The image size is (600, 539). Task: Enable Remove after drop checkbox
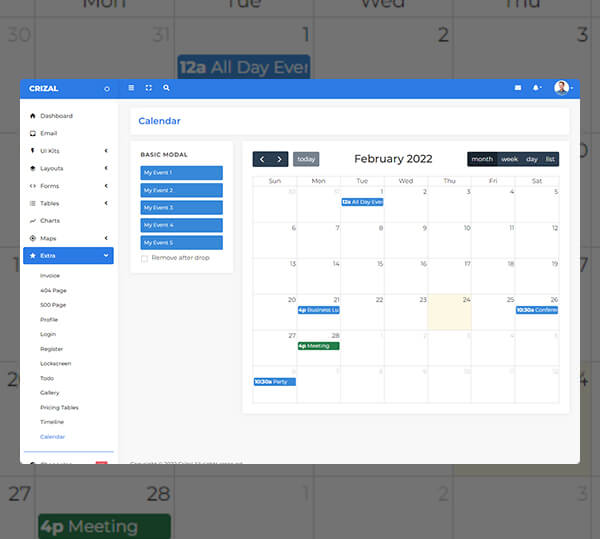pos(144,259)
